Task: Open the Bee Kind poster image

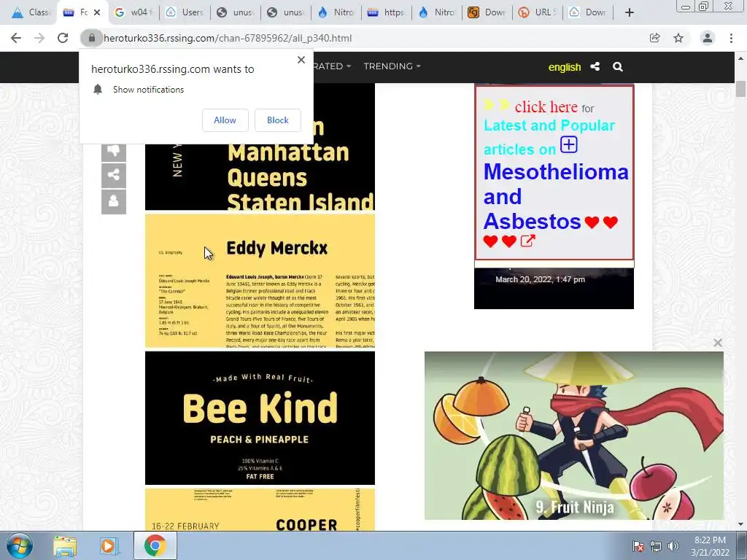Action: (x=260, y=418)
